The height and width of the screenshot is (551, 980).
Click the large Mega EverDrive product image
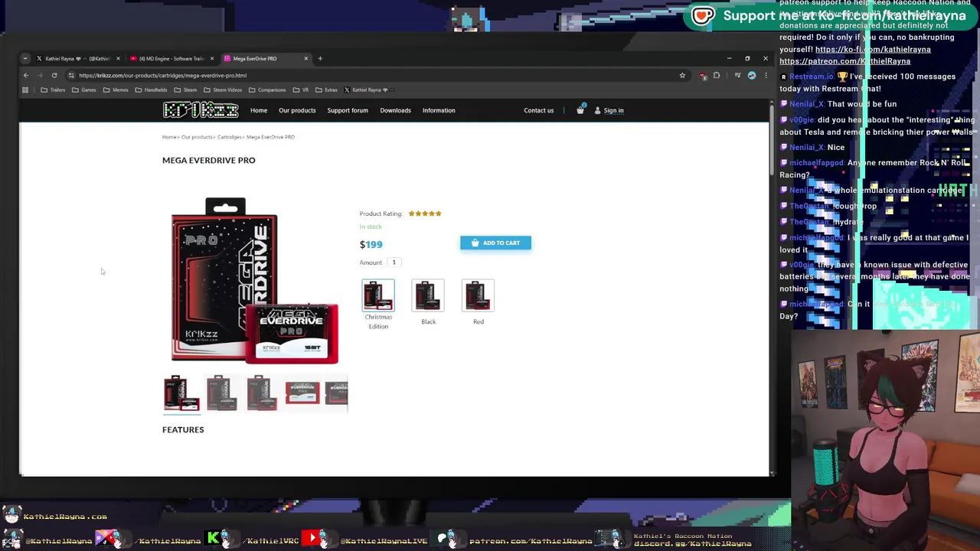pos(254,281)
